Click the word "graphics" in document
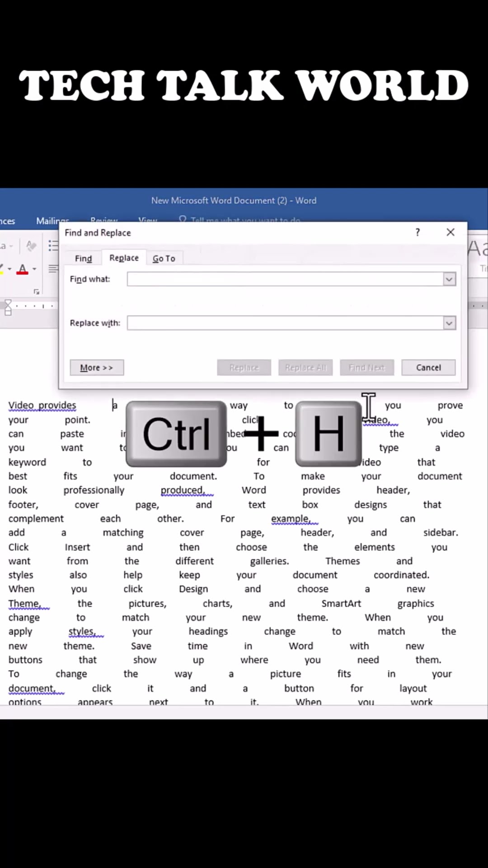Screen dimensions: 488x868 [416, 604]
